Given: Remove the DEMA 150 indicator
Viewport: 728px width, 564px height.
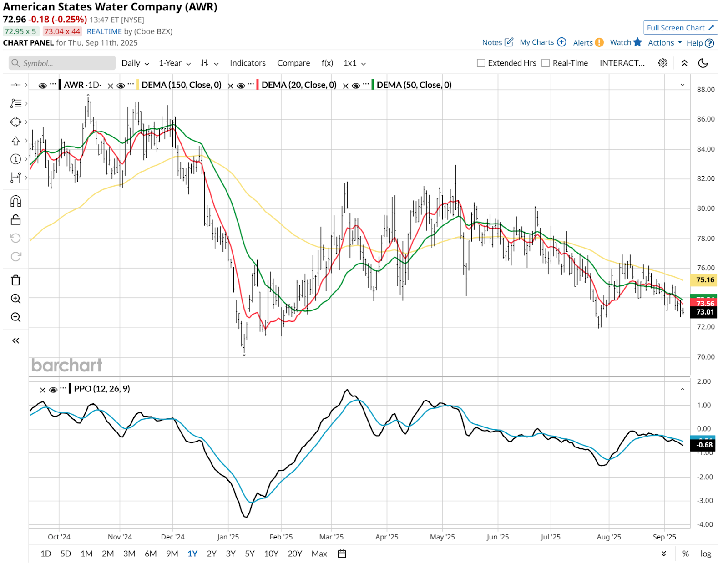Looking at the screenshot, I should click(111, 85).
